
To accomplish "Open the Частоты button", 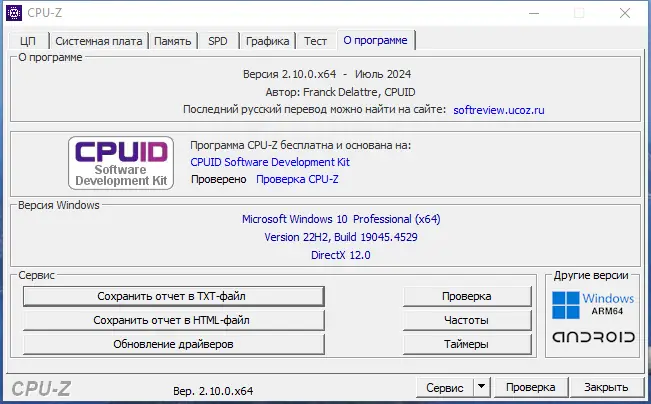I will tap(467, 320).
